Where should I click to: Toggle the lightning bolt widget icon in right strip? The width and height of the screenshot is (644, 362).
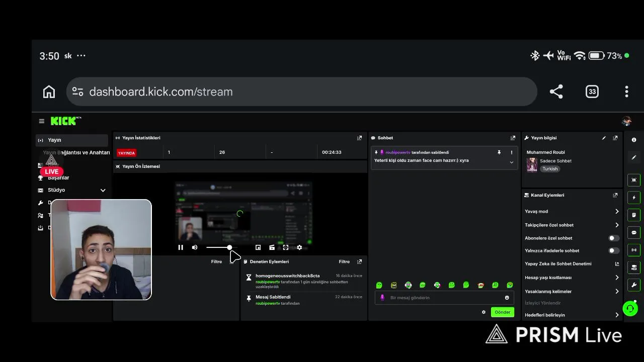point(634,198)
